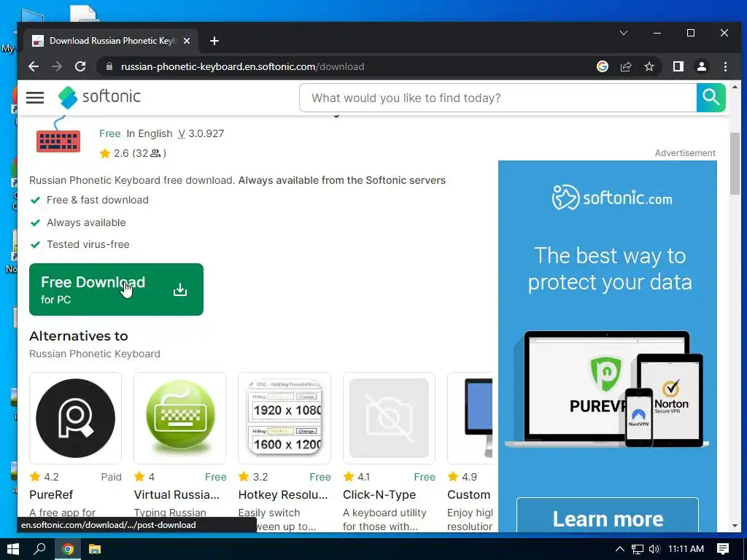Click the Softonic logo in header
Image resolution: width=747 pixels, height=560 pixels.
point(99,97)
